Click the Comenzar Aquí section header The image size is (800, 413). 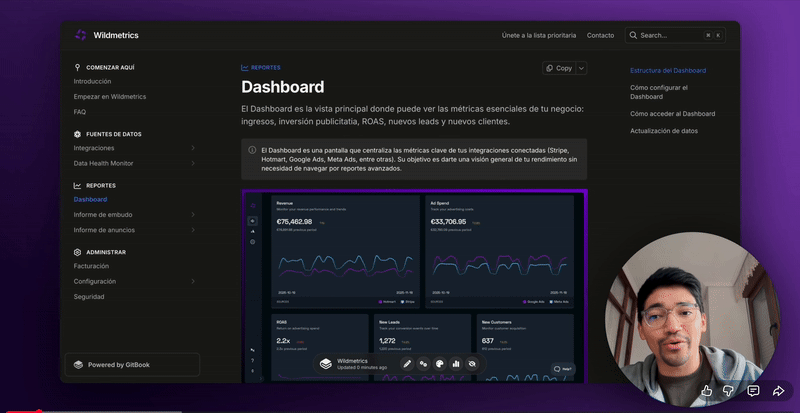pyautogui.click(x=110, y=67)
